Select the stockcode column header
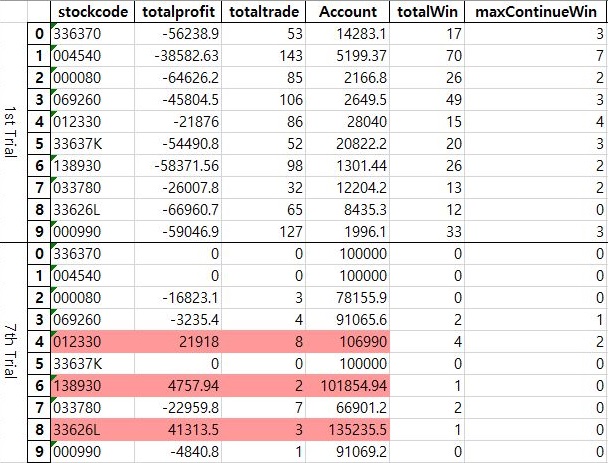 [92, 12]
